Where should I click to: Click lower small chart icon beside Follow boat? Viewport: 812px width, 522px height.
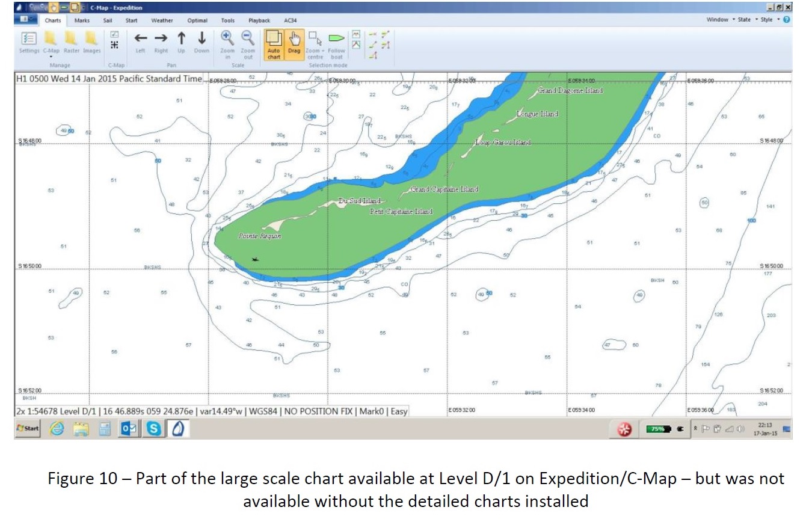coord(356,45)
